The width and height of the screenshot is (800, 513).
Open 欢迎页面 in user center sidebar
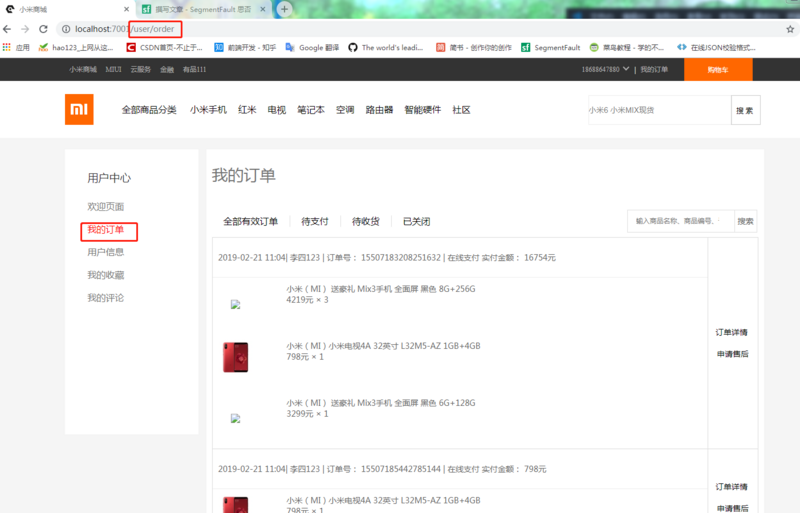click(106, 206)
